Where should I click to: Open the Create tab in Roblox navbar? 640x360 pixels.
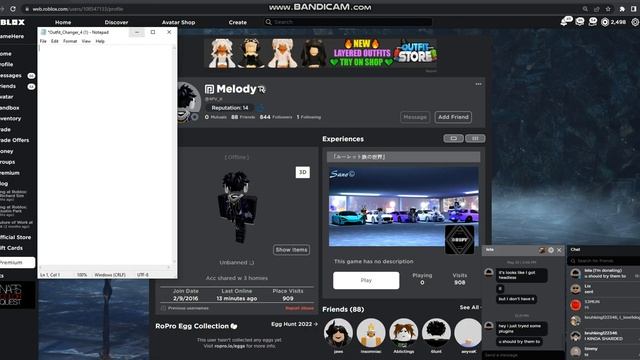pos(238,22)
